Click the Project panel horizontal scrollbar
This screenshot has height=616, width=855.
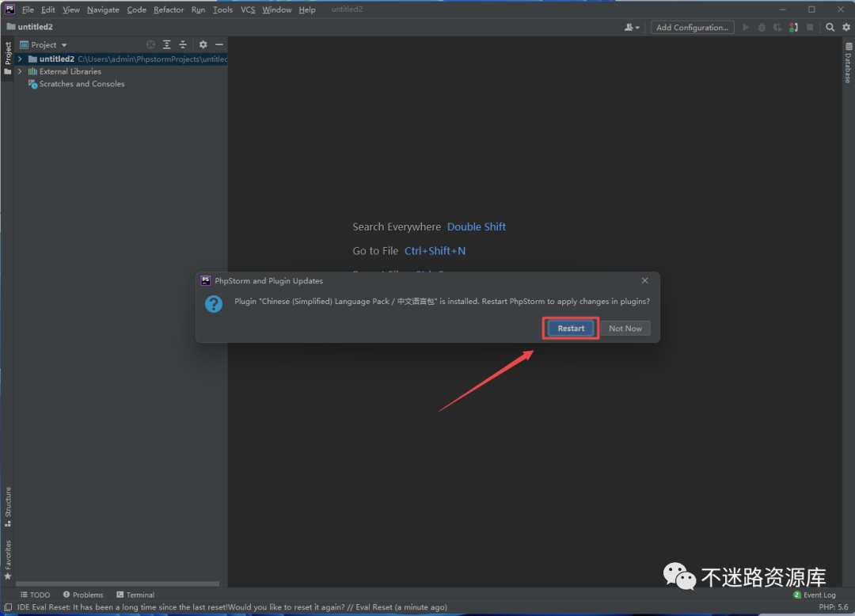tap(117, 584)
